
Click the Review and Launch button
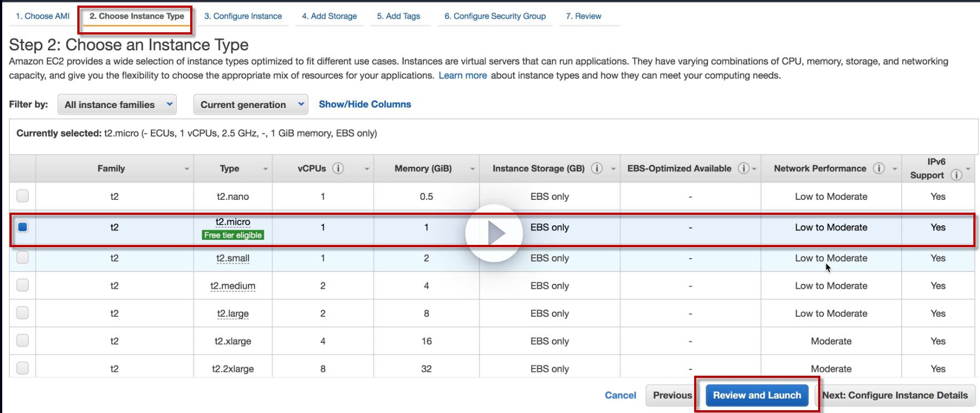pos(757,395)
